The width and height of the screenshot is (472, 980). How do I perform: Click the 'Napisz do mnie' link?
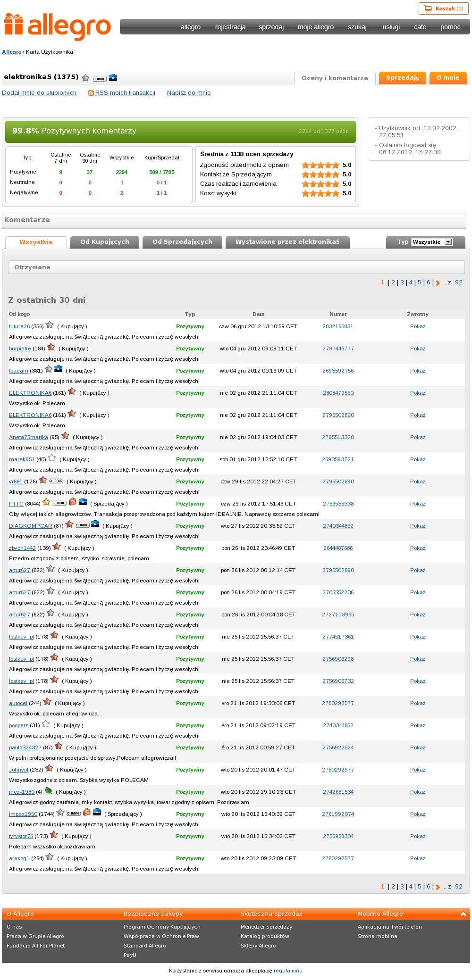[x=189, y=93]
